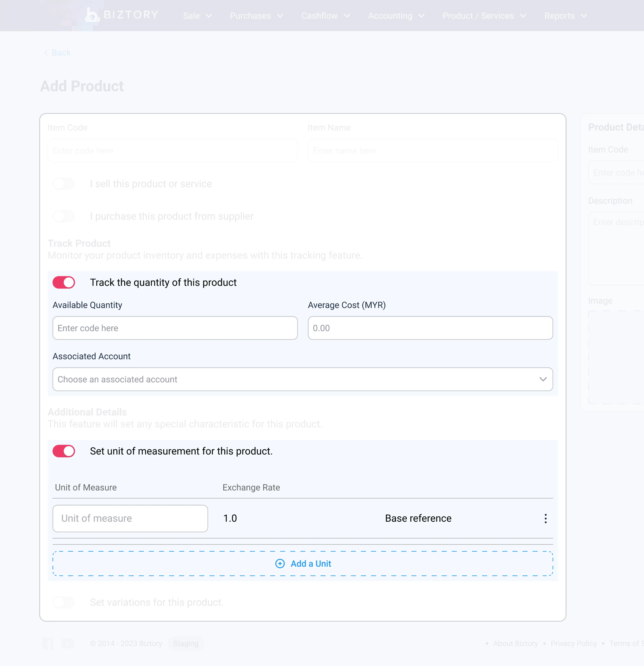Image resolution: width=644 pixels, height=666 pixels.
Task: Click the Add Product page title
Action: coord(82,86)
